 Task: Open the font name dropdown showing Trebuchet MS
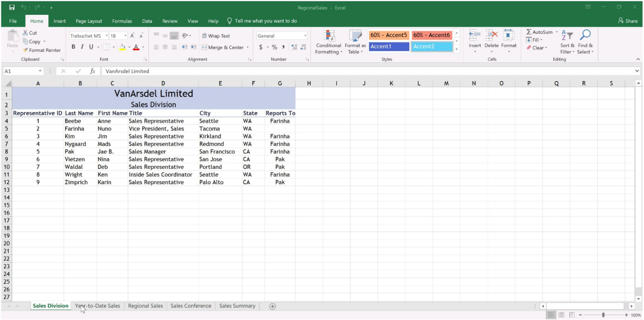coord(107,36)
